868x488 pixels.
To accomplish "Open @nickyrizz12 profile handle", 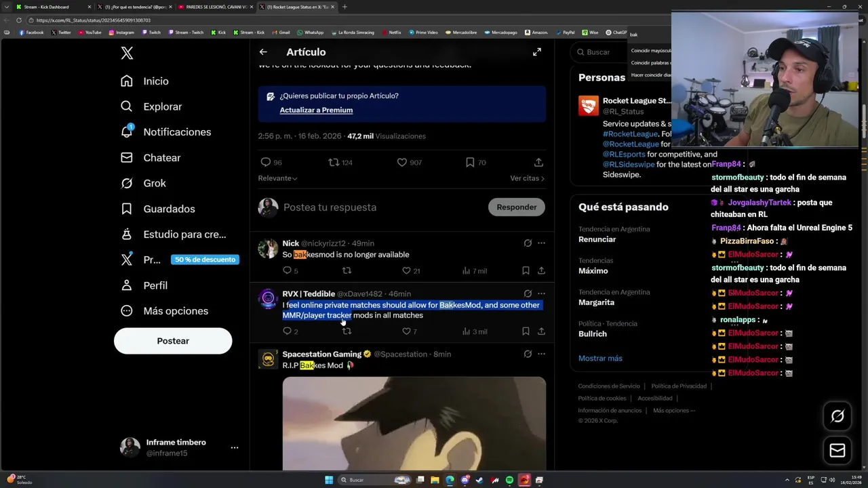I will [323, 243].
